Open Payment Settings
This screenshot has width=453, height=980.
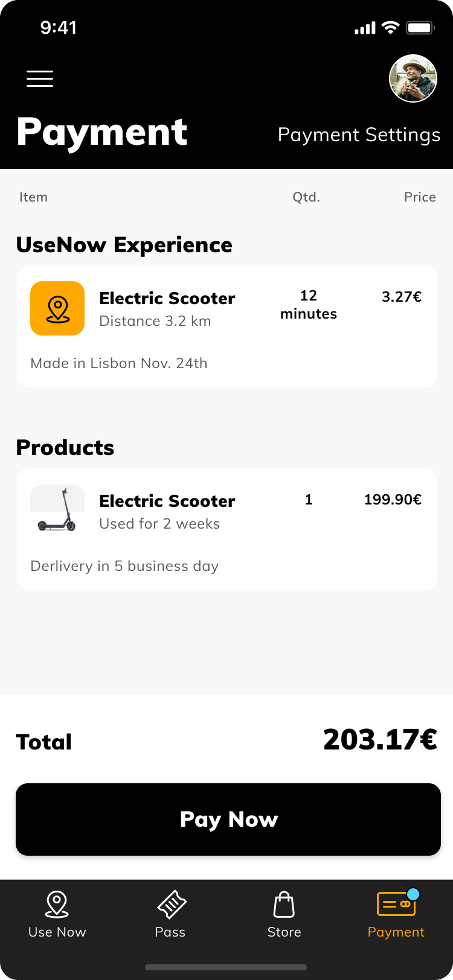click(359, 135)
